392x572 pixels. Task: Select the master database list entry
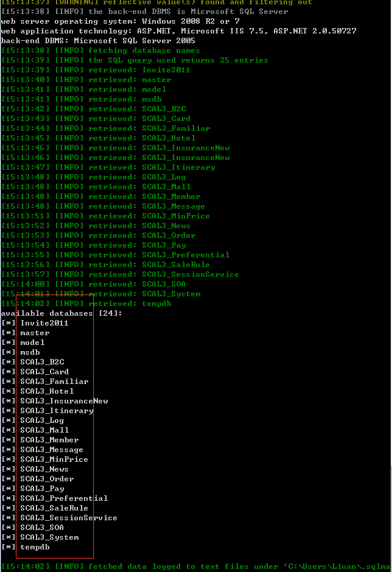click(x=25, y=333)
